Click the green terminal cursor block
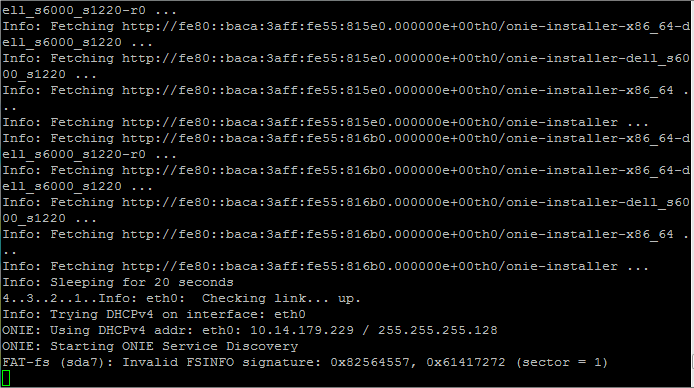Viewport: 694px width, 388px height. [6, 378]
